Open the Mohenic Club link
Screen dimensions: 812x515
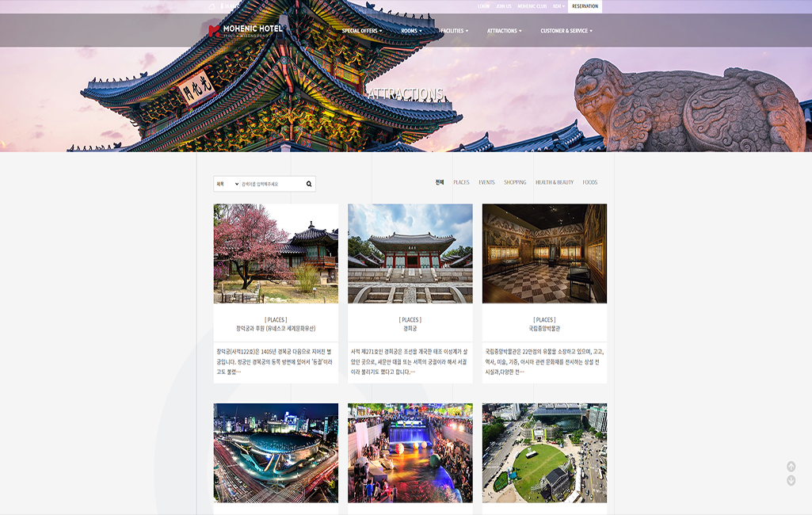coord(532,6)
